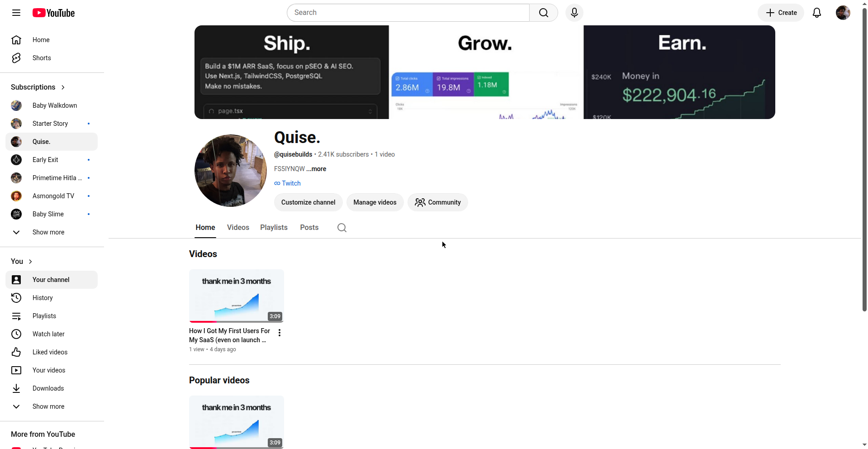The image size is (868, 449).
Task: Click the page vertical scrollbar
Action: [x=864, y=159]
